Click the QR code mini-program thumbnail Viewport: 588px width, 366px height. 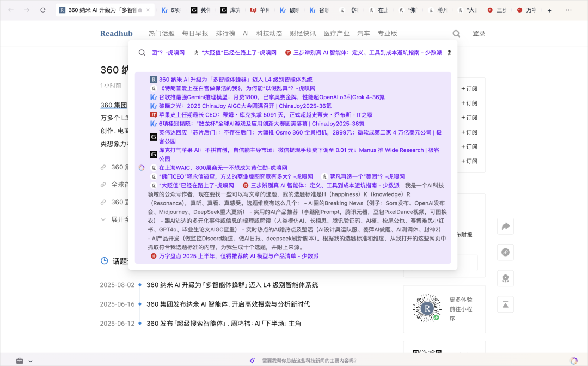427,309
